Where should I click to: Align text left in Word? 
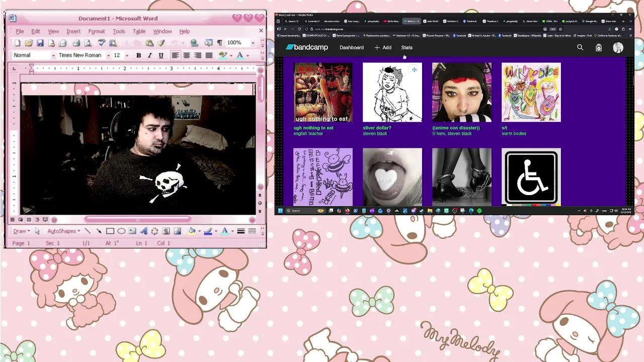[175, 55]
